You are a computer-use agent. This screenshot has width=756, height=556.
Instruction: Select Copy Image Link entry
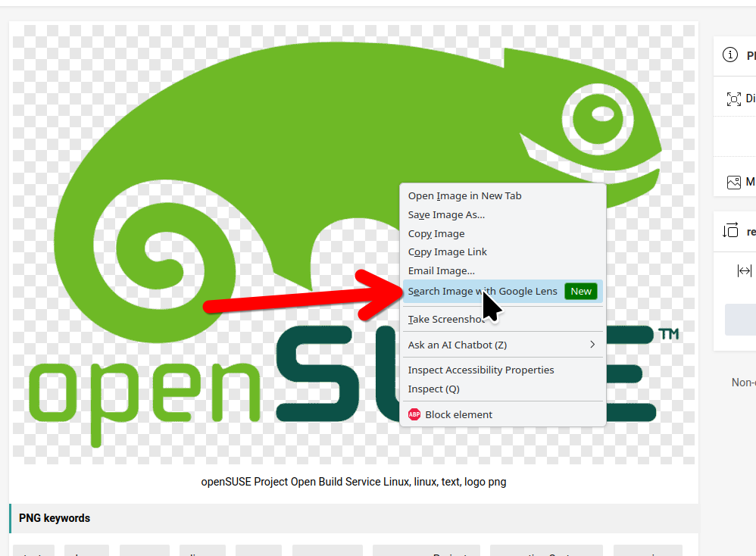click(x=503, y=251)
